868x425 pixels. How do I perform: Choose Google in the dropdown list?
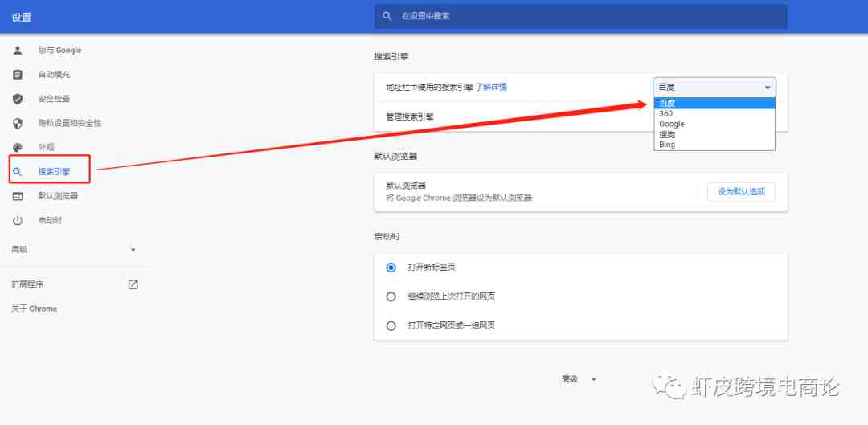714,124
